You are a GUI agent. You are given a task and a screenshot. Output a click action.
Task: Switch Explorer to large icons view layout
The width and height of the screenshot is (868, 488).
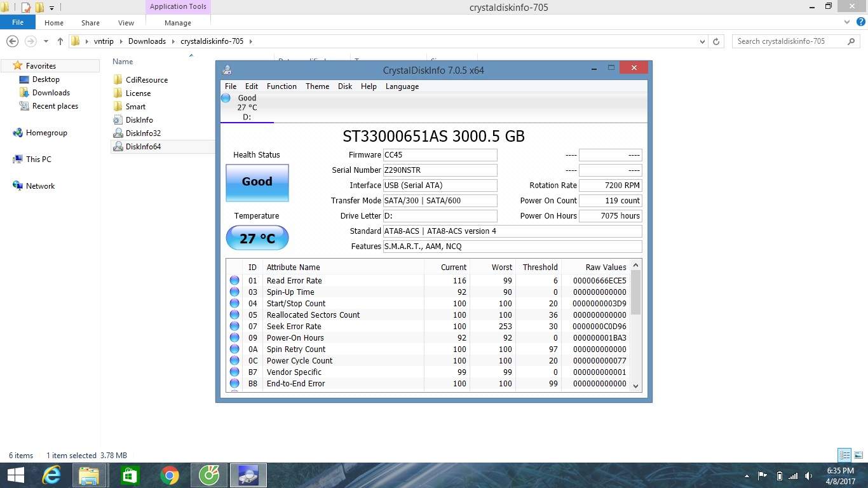(x=858, y=455)
